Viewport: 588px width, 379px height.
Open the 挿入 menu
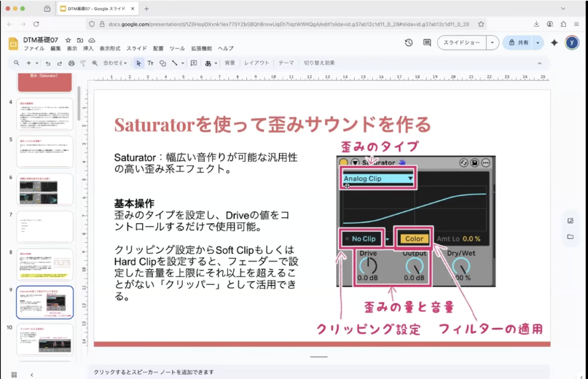(x=88, y=49)
